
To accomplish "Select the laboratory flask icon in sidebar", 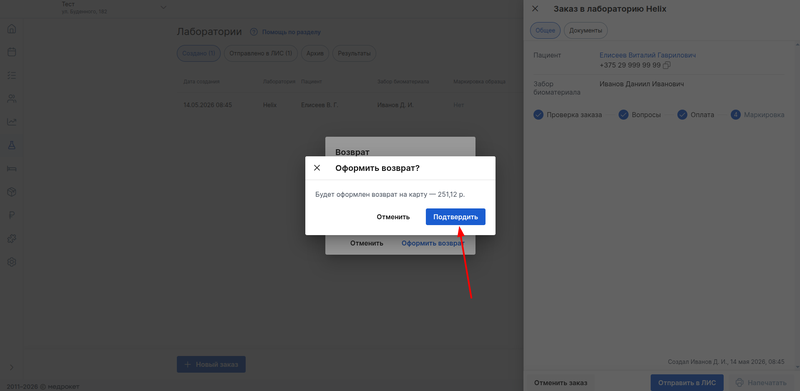I will (x=12, y=145).
